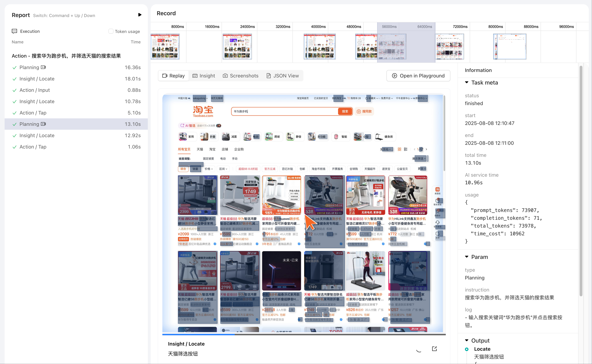Screen dimensions: 592x364
Task: Click Open in Playground button
Action: pos(418,76)
